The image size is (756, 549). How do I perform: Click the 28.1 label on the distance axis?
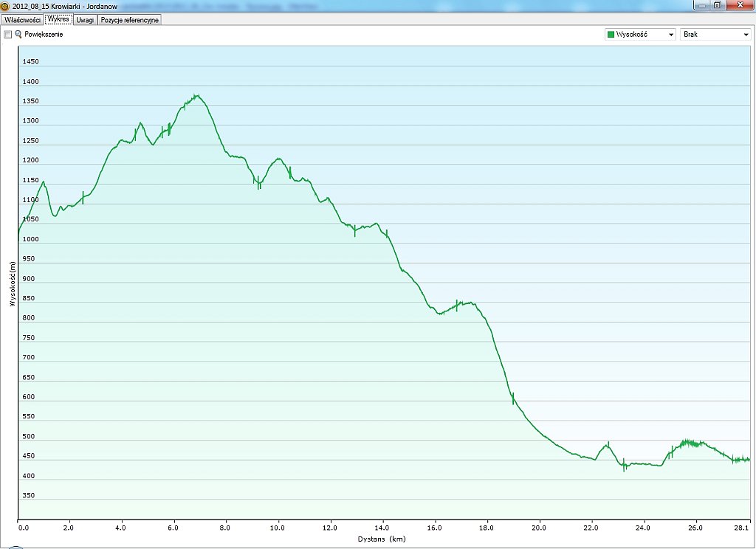click(x=742, y=528)
